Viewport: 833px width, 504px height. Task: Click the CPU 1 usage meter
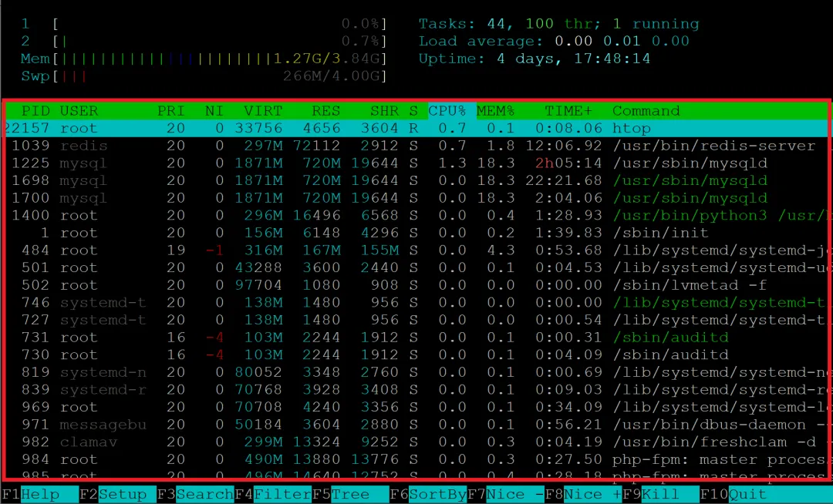[204, 24]
